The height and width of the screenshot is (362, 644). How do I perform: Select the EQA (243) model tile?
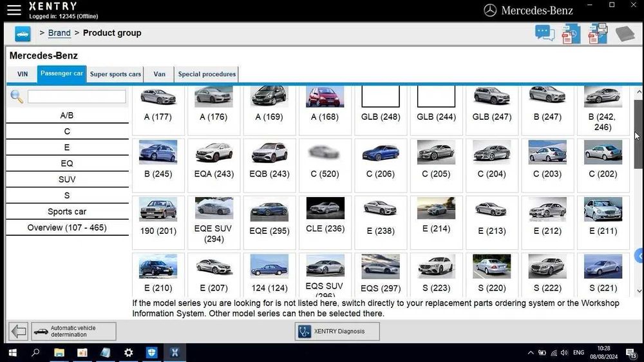click(214, 165)
